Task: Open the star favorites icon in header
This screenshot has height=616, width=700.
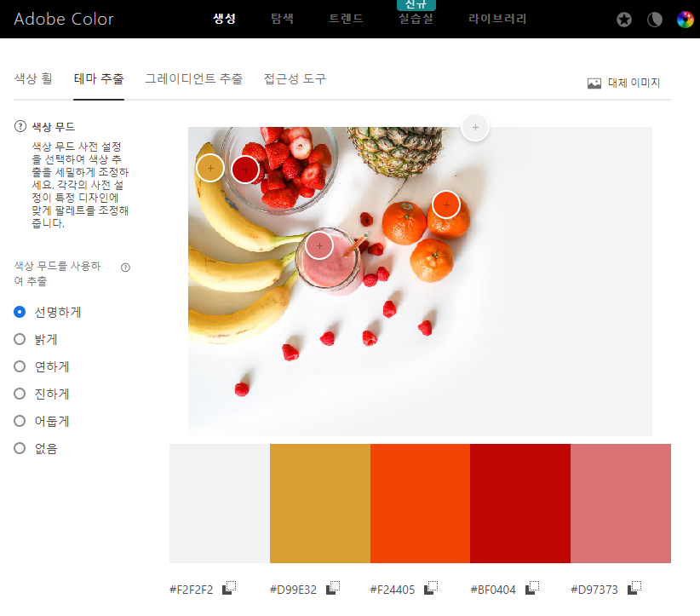Action: (x=624, y=20)
